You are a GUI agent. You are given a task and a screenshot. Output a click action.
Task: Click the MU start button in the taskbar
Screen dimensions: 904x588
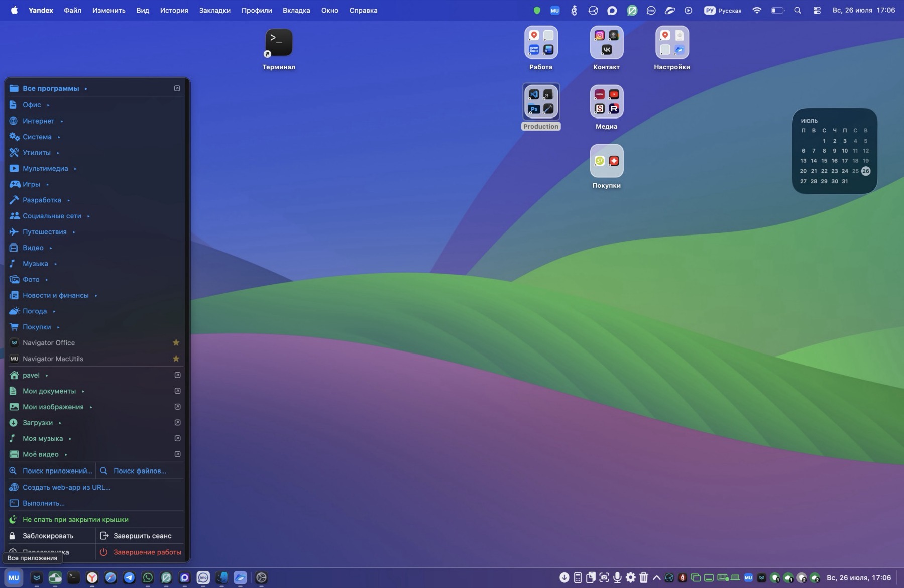(x=14, y=577)
